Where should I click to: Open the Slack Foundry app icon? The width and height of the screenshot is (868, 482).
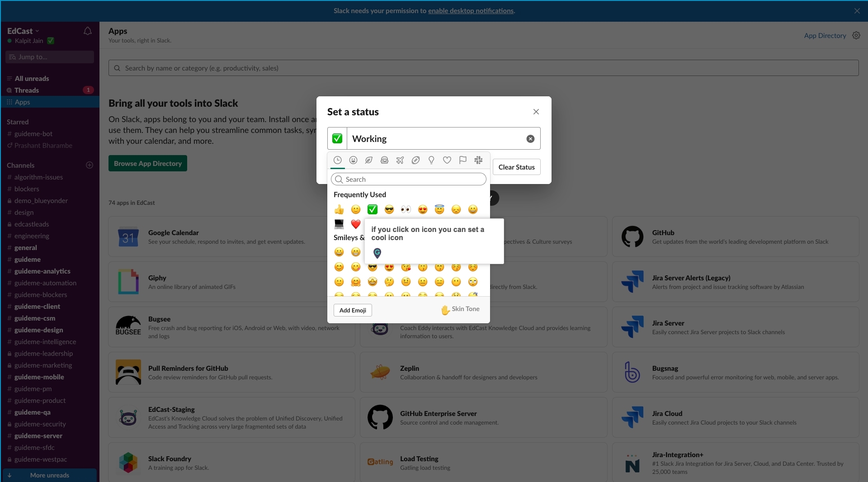[x=128, y=463]
